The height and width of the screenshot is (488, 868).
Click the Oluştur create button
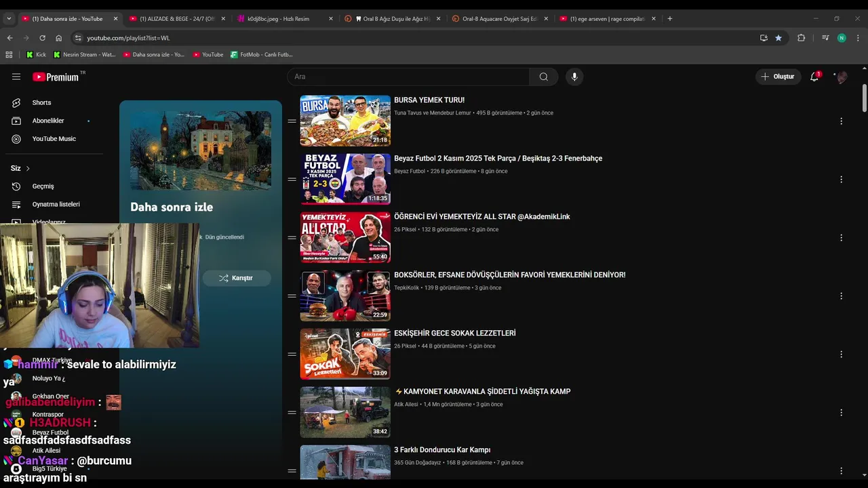click(778, 77)
